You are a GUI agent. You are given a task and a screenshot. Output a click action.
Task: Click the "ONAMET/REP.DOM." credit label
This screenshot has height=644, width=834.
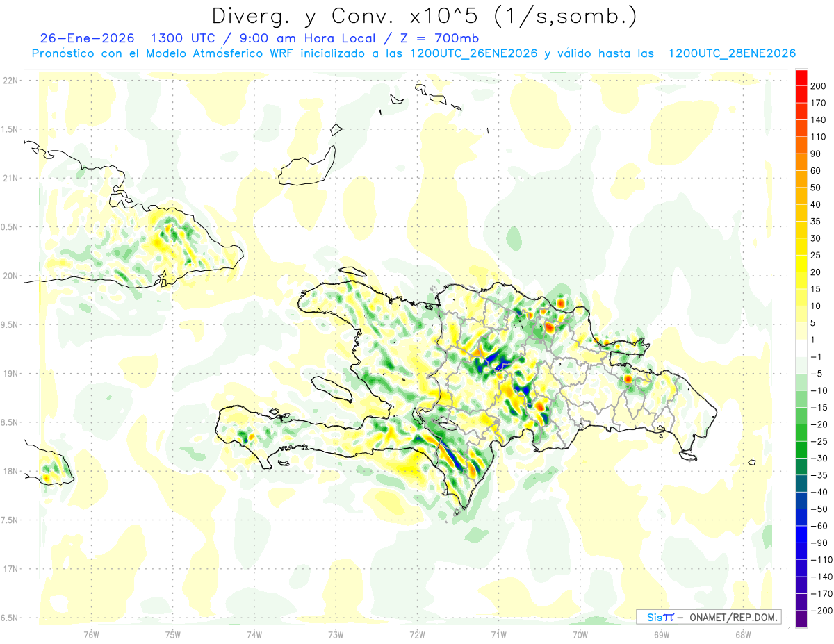tap(734, 617)
